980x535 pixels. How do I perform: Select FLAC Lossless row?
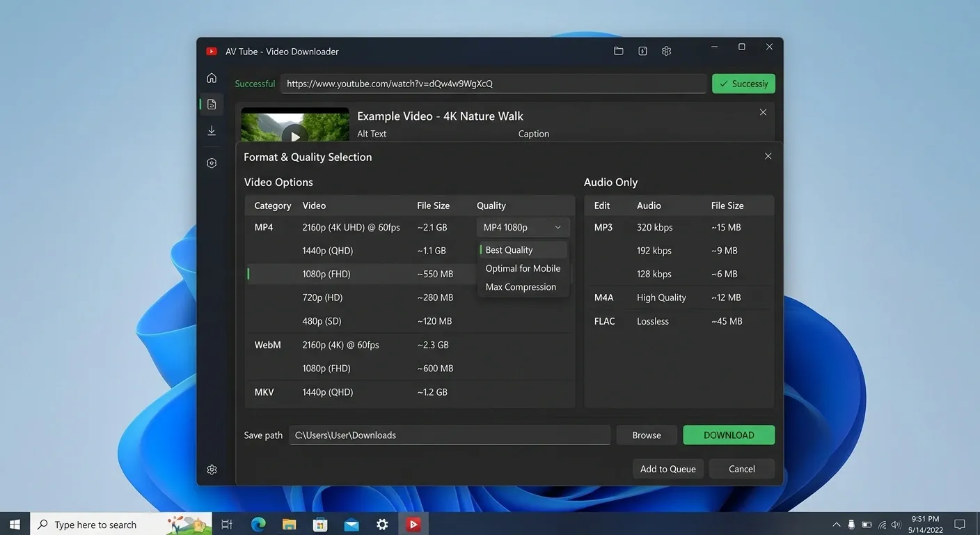pyautogui.click(x=679, y=322)
